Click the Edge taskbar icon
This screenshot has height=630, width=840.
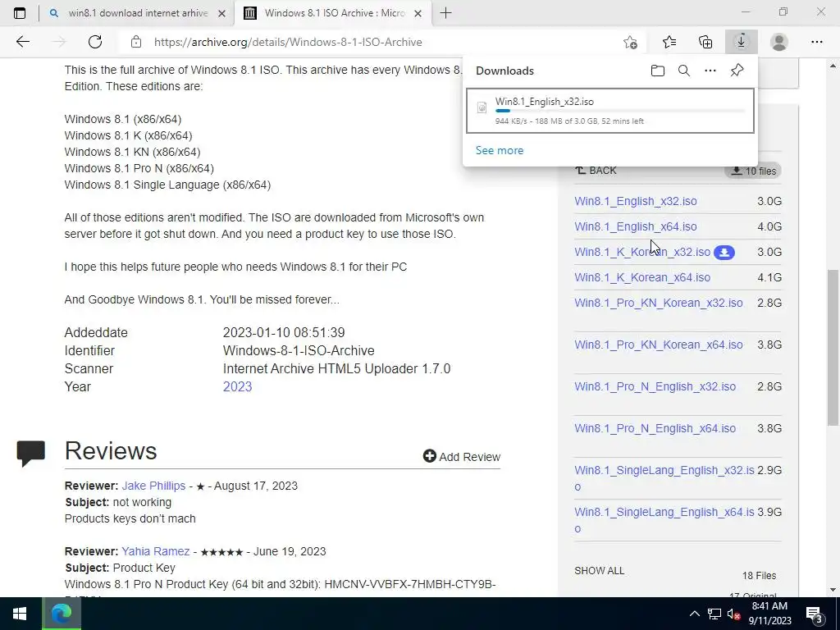click(62, 614)
